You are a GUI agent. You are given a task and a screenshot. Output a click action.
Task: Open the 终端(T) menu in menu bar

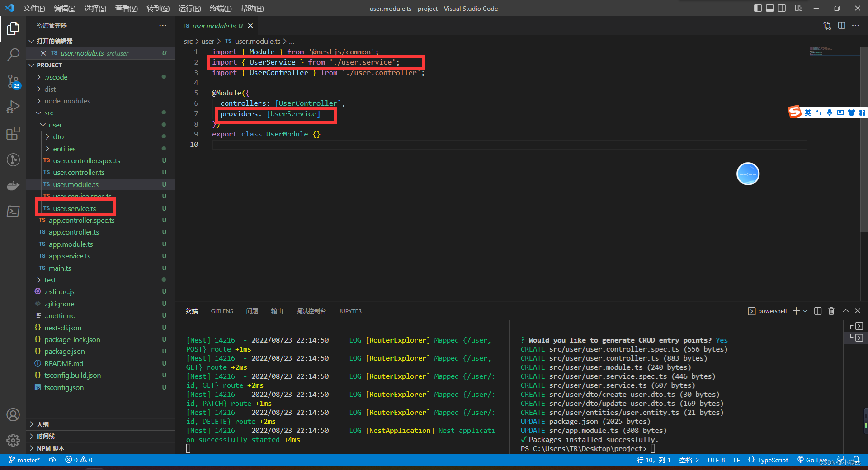pyautogui.click(x=221, y=8)
